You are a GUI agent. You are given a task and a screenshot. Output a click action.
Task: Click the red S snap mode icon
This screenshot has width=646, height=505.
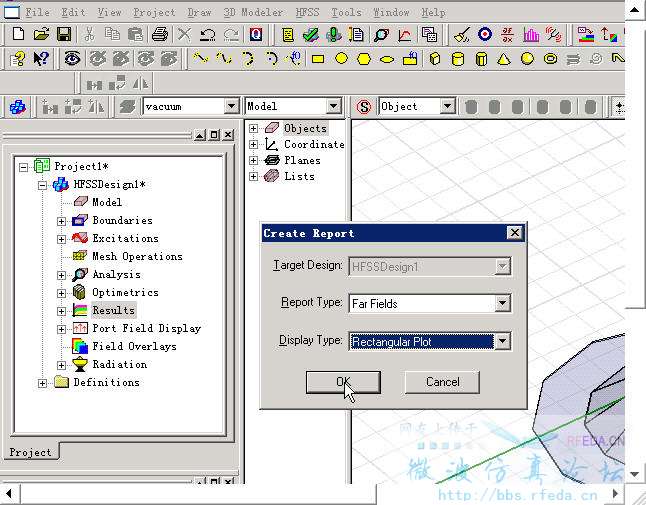coord(364,107)
